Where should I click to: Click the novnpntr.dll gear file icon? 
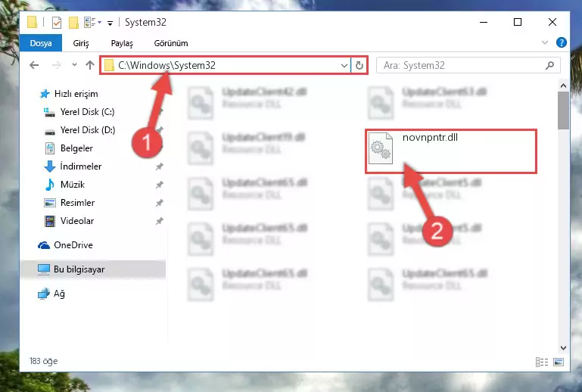tap(381, 148)
